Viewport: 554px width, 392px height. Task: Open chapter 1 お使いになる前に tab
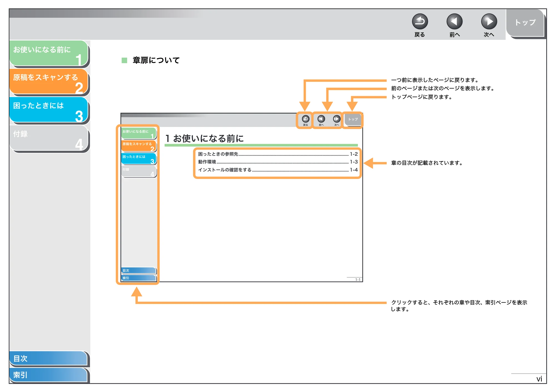coord(49,53)
